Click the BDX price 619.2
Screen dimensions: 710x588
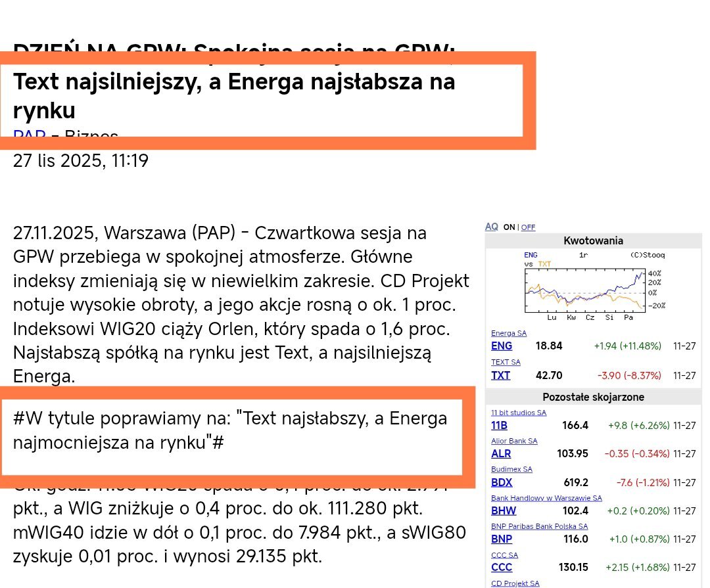pos(576,482)
